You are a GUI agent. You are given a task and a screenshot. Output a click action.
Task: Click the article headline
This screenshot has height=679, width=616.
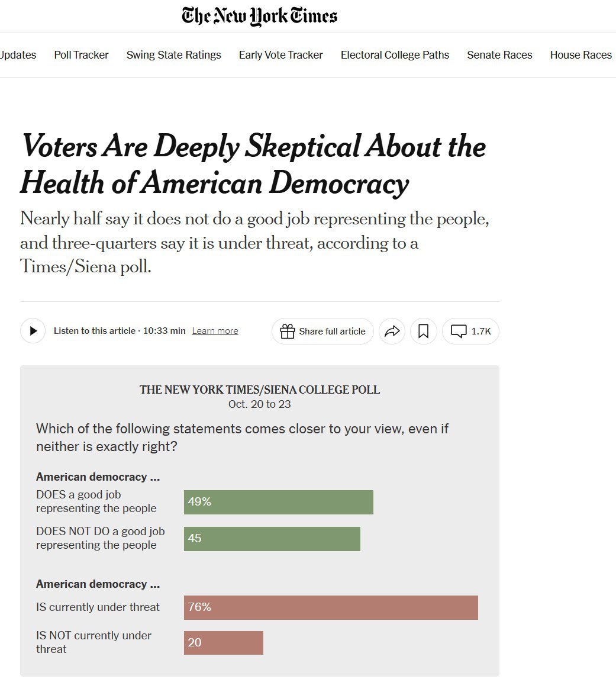253,165
